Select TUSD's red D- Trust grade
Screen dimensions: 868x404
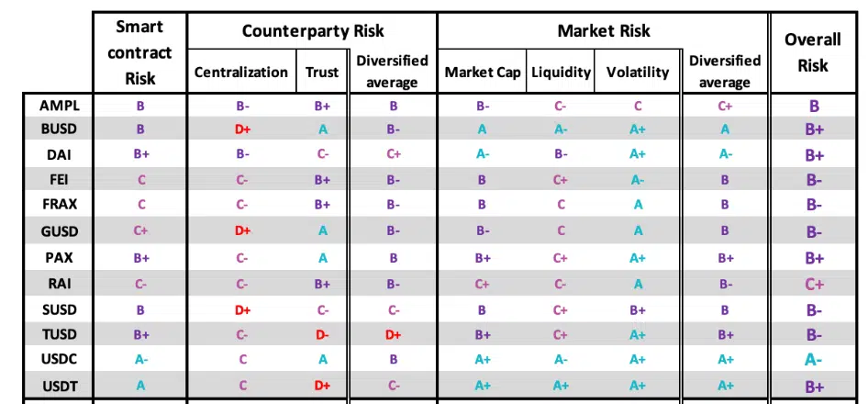(x=322, y=335)
